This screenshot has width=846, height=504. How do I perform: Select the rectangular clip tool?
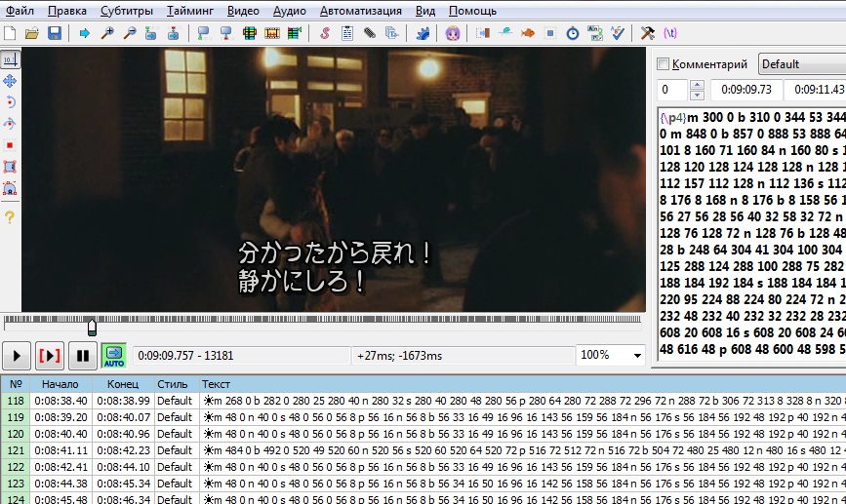(x=10, y=167)
